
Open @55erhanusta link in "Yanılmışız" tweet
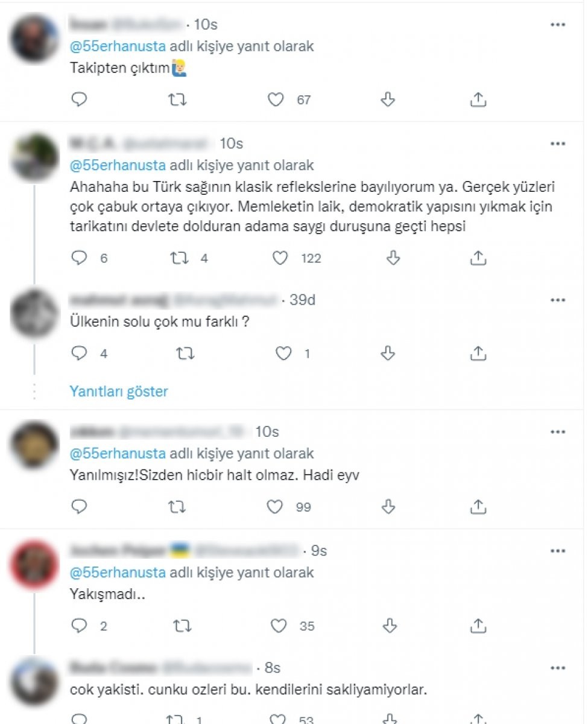118,454
